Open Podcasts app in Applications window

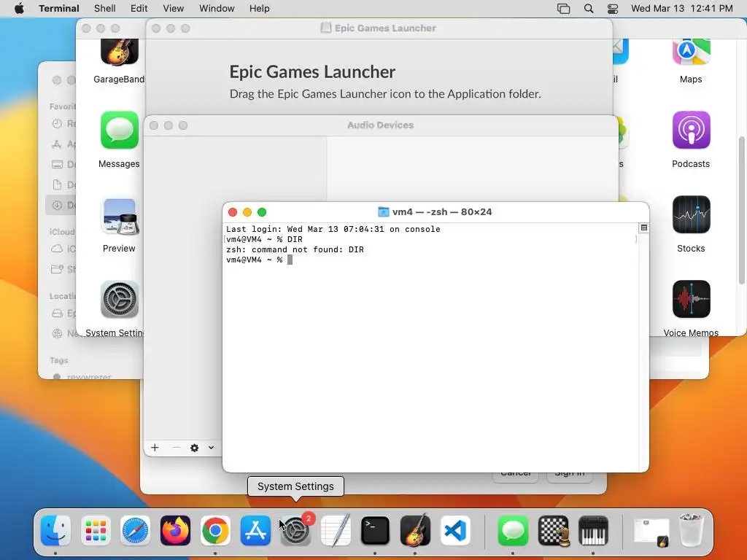click(x=691, y=130)
